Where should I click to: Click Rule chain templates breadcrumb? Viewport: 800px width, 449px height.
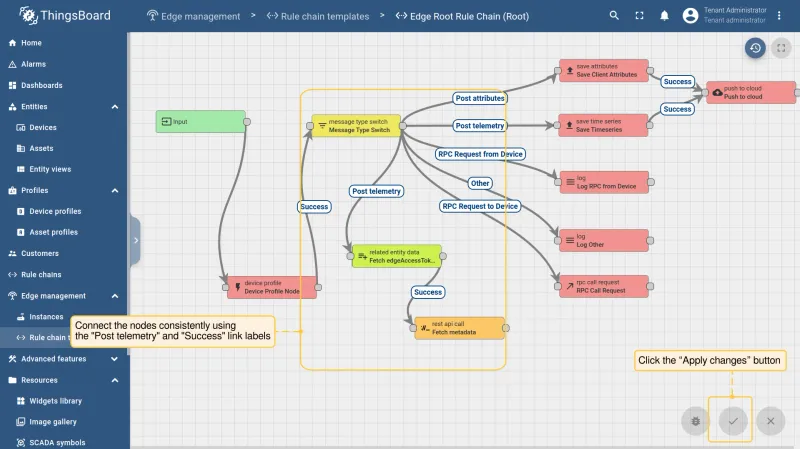click(317, 16)
